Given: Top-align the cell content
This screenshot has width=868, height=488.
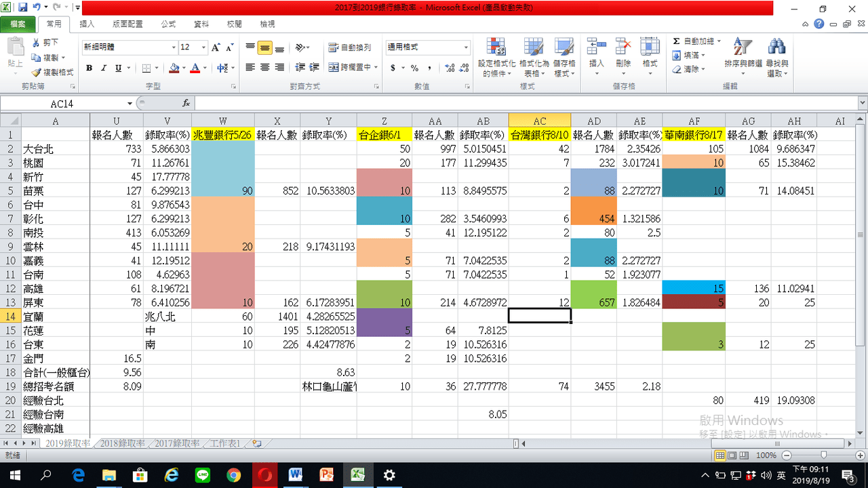Looking at the screenshot, I should [250, 47].
